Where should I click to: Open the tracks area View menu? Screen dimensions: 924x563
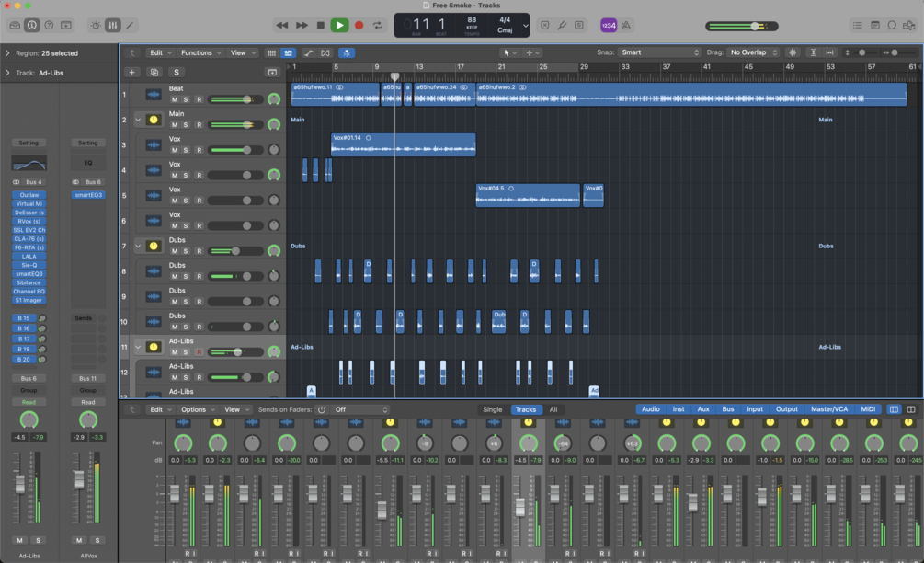click(243, 53)
